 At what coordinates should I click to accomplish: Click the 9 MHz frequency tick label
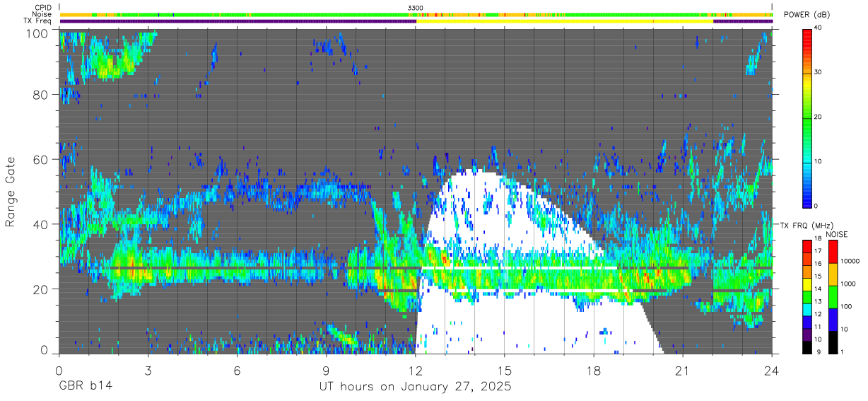(x=818, y=351)
